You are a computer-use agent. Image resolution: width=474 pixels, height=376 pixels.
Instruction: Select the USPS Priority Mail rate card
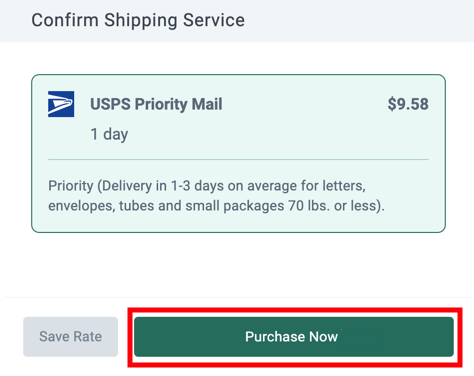click(x=238, y=153)
